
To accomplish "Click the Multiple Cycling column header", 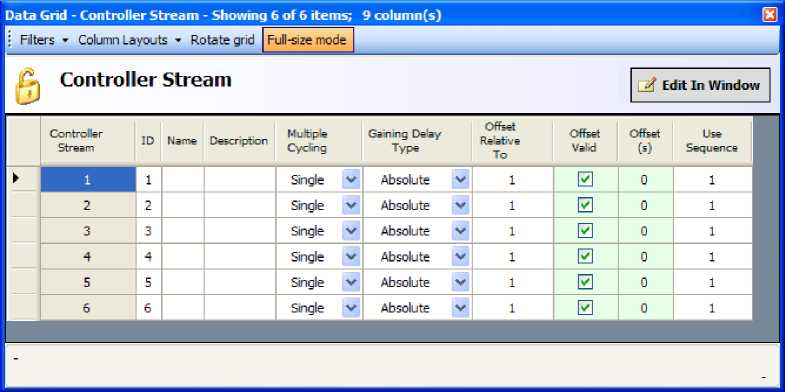I will tap(319, 141).
